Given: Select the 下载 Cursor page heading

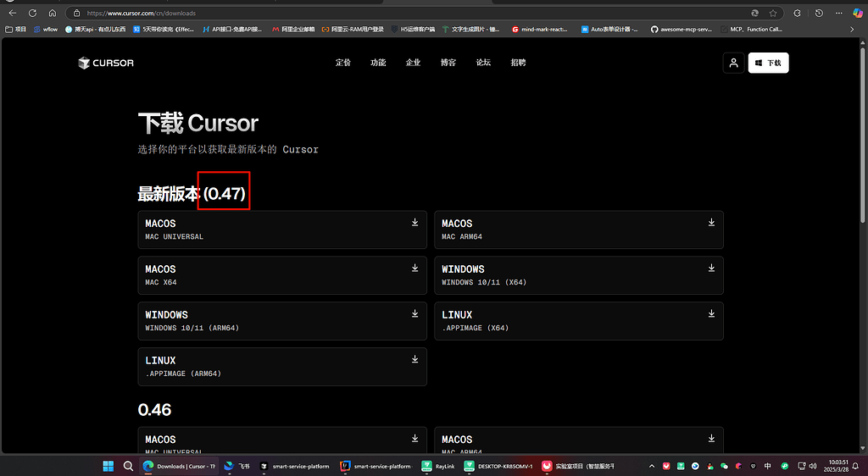Looking at the screenshot, I should (x=198, y=123).
